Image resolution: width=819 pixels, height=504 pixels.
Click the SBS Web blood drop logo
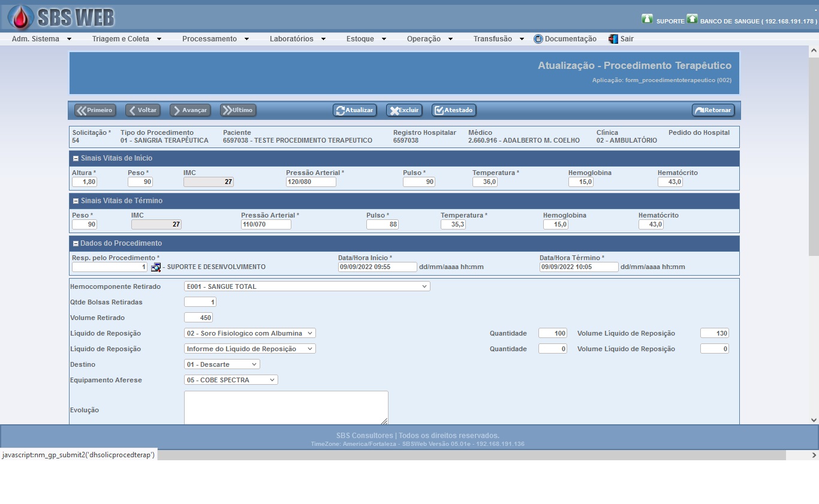coord(21,17)
